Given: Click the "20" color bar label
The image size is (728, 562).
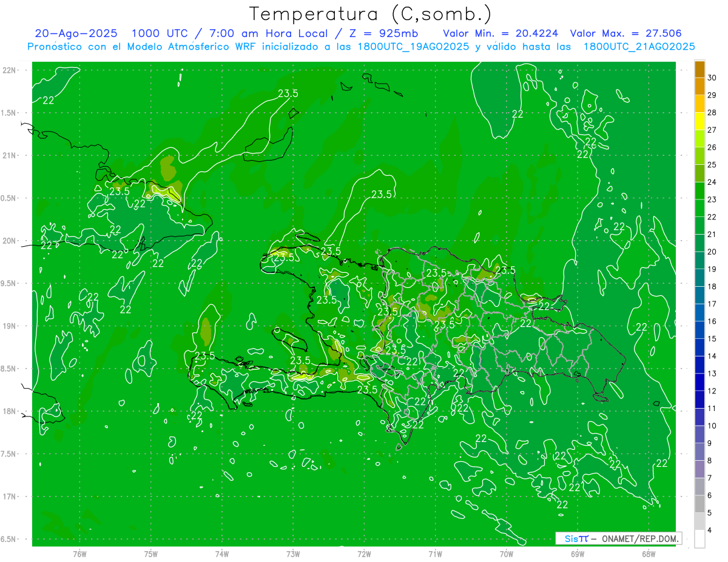Looking at the screenshot, I should point(712,252).
